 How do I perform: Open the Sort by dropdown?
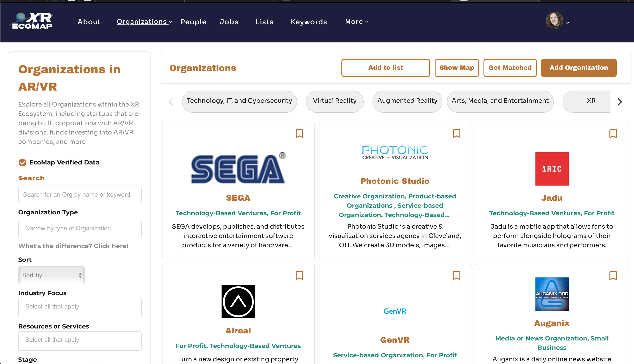click(52, 275)
